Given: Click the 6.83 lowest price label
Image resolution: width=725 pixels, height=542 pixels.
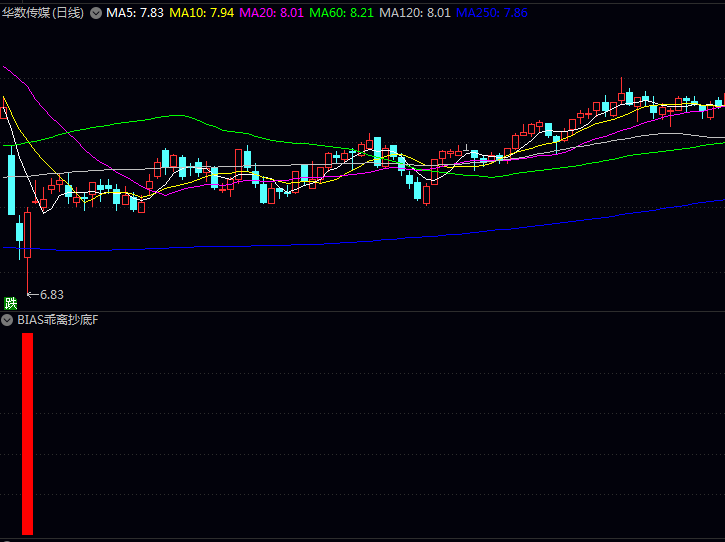Looking at the screenshot, I should pos(51,294).
